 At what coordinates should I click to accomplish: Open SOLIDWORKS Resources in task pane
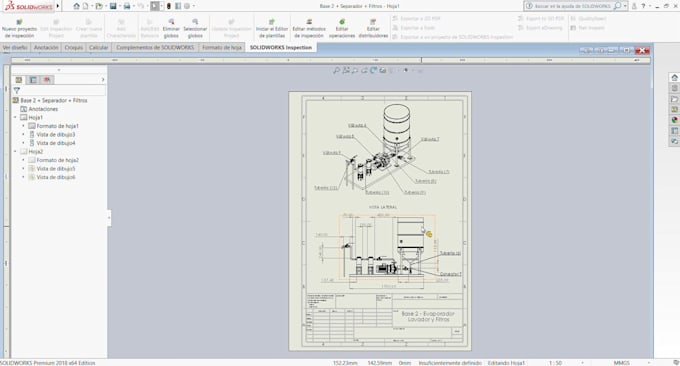coord(674,78)
